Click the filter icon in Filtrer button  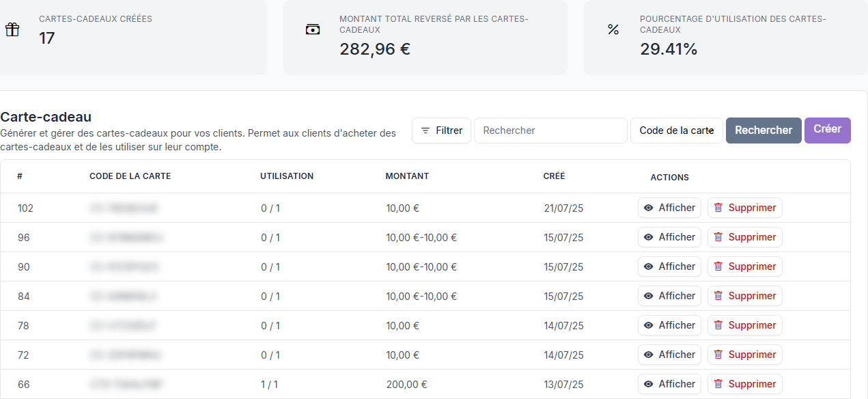425,130
